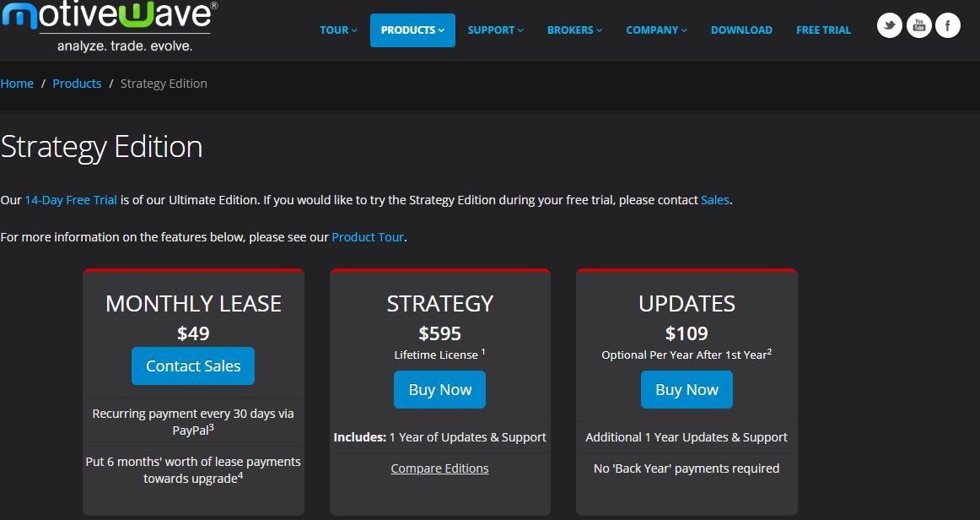
Task: Click the Strategy Edition breadcrumb text
Action: (x=164, y=84)
